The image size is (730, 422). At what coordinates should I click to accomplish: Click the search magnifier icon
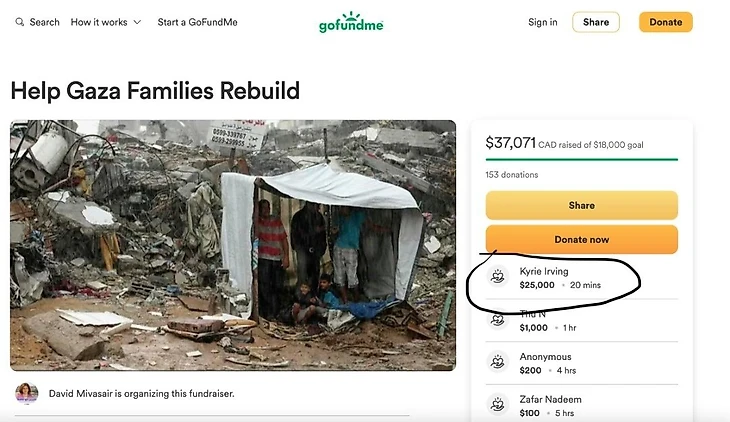point(20,22)
